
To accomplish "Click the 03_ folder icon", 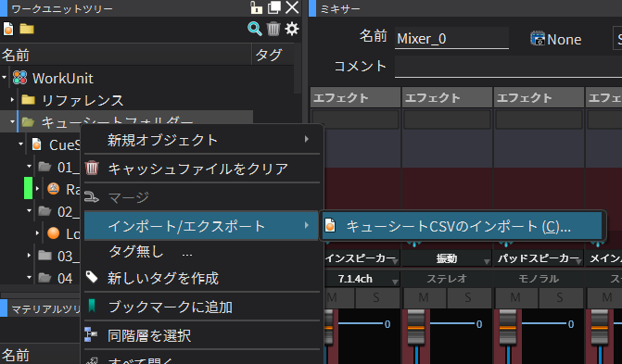I will [44, 256].
